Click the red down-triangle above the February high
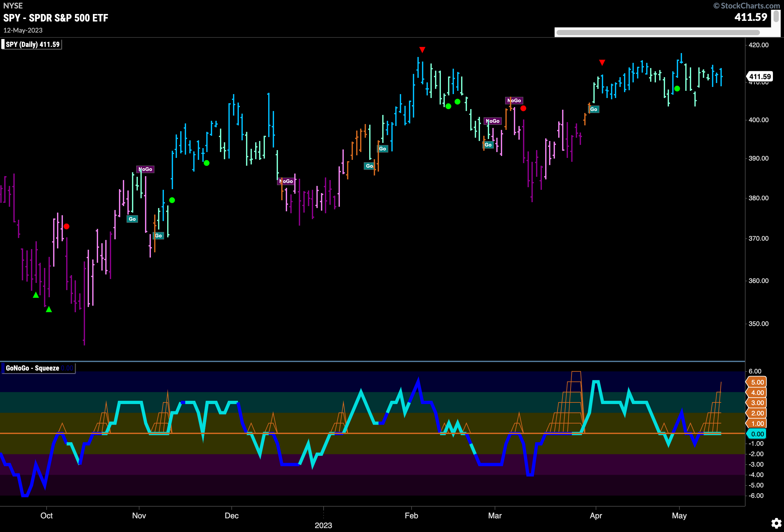 point(422,50)
